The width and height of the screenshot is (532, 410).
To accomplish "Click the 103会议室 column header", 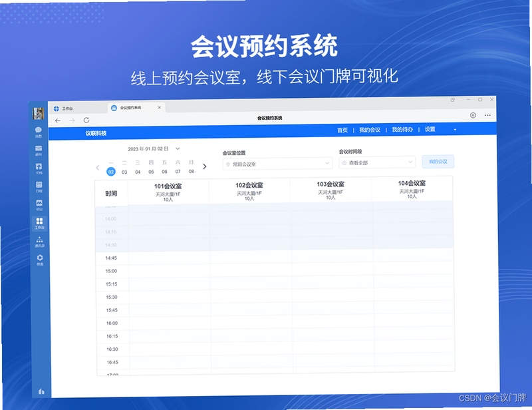I will 331,190.
